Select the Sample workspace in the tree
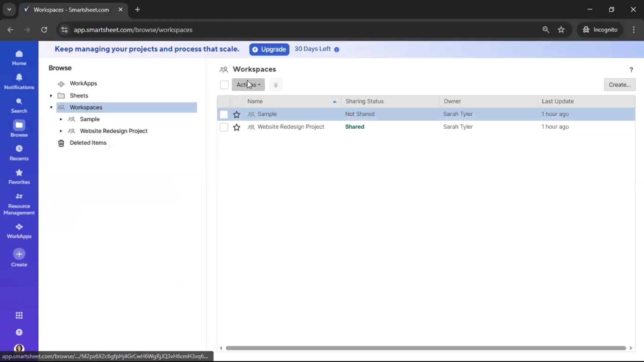The height and width of the screenshot is (362, 644). (x=90, y=119)
